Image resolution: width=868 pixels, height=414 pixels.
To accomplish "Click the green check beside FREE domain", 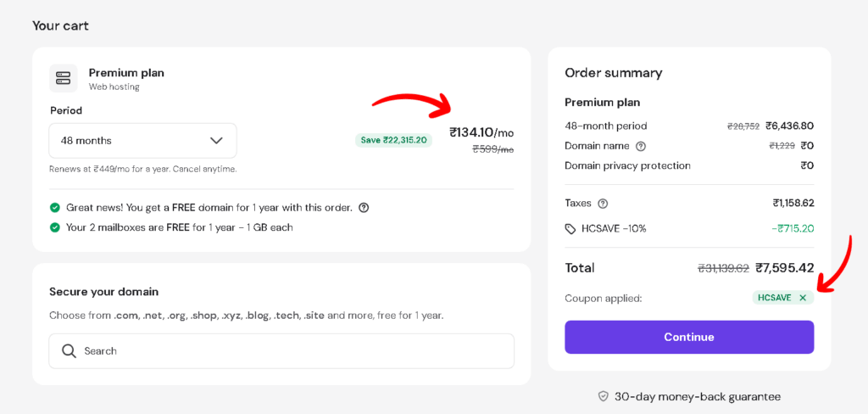I will [x=55, y=208].
